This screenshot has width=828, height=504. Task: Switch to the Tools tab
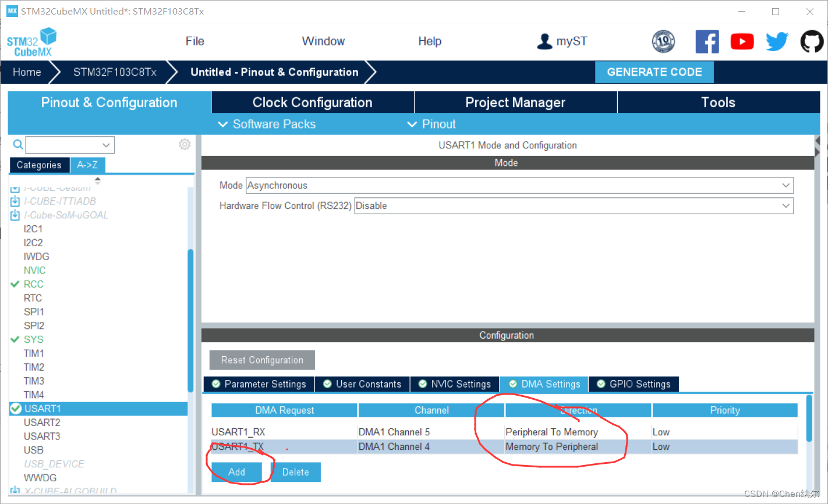pos(718,102)
